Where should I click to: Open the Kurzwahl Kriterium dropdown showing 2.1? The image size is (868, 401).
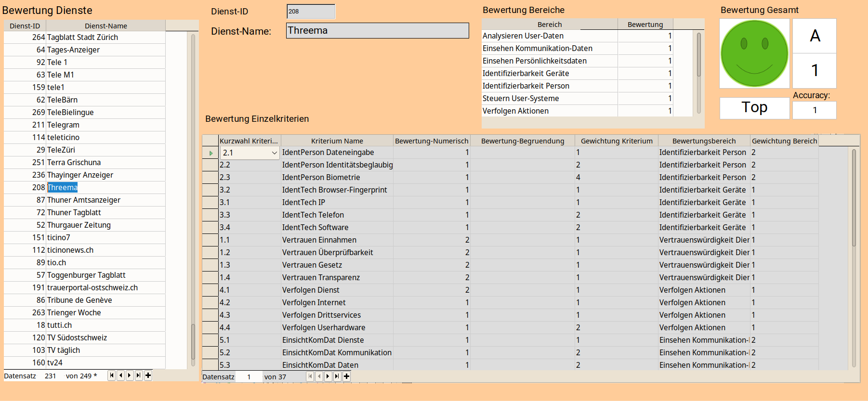(x=274, y=153)
